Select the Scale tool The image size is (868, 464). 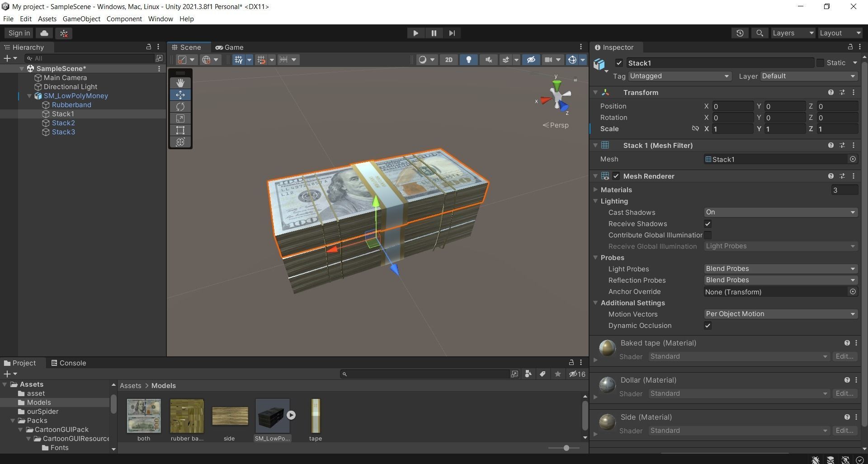[x=180, y=118]
